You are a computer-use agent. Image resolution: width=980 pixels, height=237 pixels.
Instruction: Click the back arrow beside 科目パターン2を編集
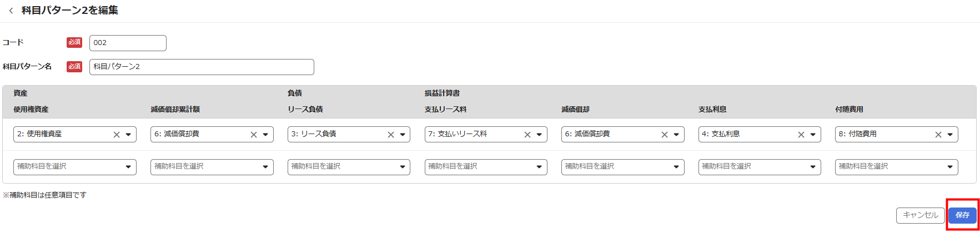(x=11, y=11)
